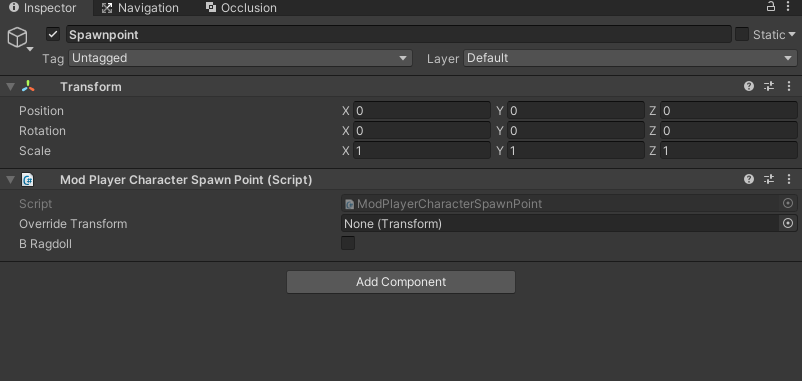Click the Inspector lock icon
This screenshot has width=802, height=381.
point(770,6)
